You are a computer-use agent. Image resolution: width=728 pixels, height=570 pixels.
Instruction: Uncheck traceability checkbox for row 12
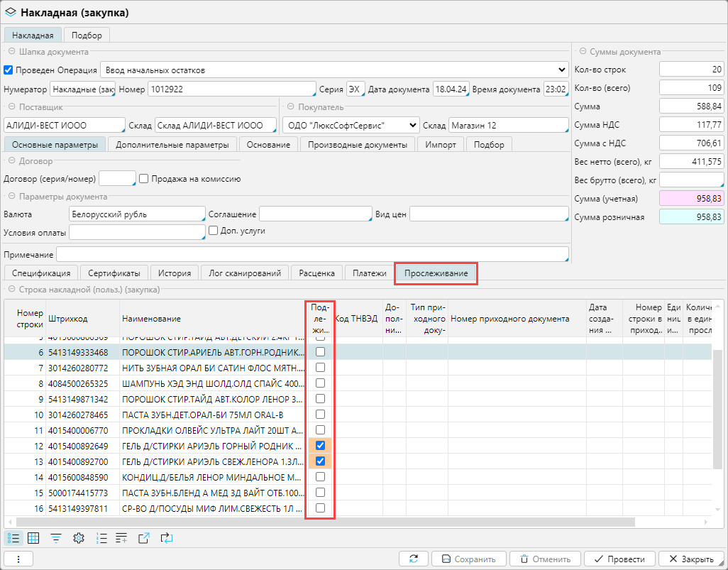320,446
